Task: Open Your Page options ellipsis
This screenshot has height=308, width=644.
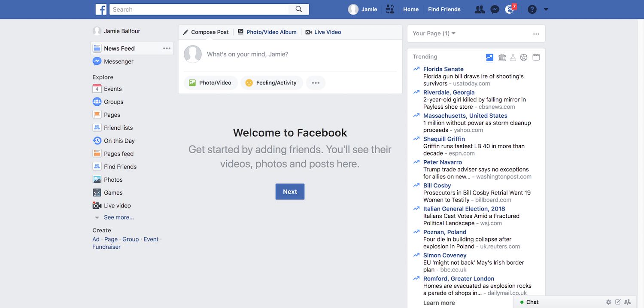Action: pos(536,34)
